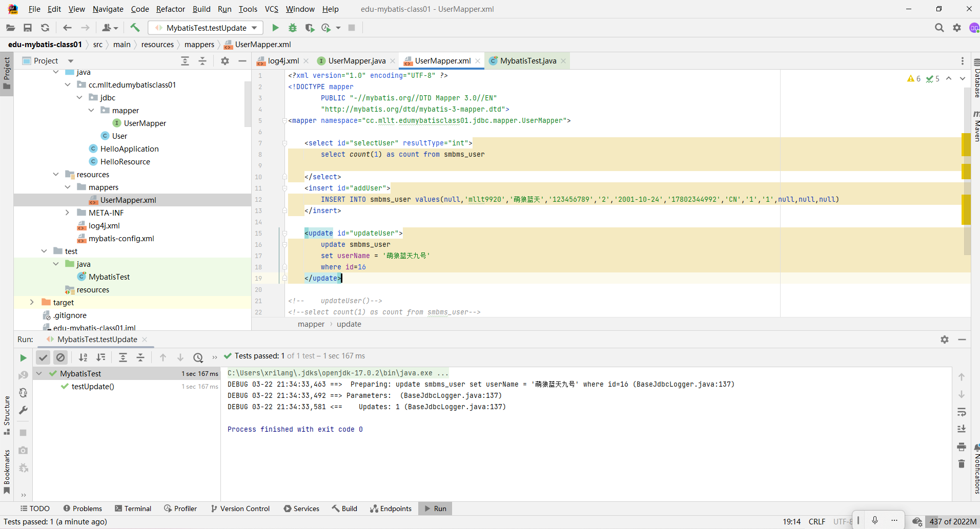980x529 pixels.
Task: Open project folder icon in main toolbar
Action: click(10, 28)
